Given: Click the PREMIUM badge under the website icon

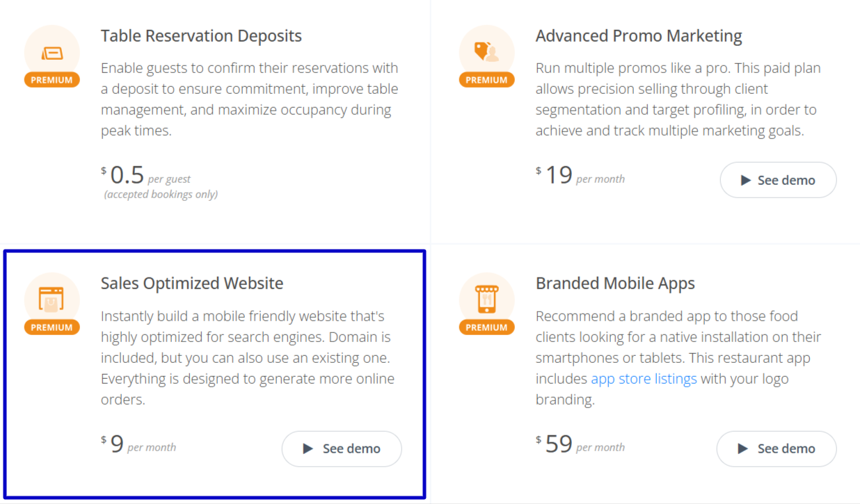Looking at the screenshot, I should pyautogui.click(x=51, y=327).
